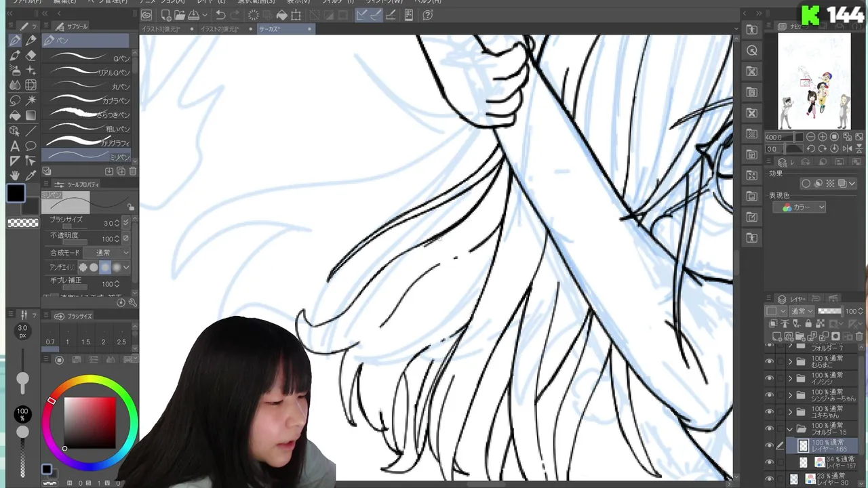Image resolution: width=868 pixels, height=488 pixels.
Task: Choose the Blend (water drops) tool
Action: tap(15, 85)
